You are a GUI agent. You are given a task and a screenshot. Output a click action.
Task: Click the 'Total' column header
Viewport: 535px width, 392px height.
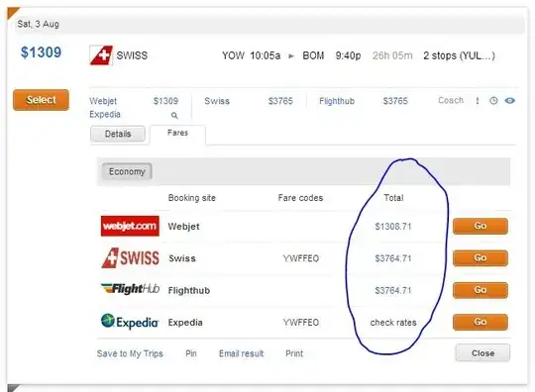coord(393,198)
